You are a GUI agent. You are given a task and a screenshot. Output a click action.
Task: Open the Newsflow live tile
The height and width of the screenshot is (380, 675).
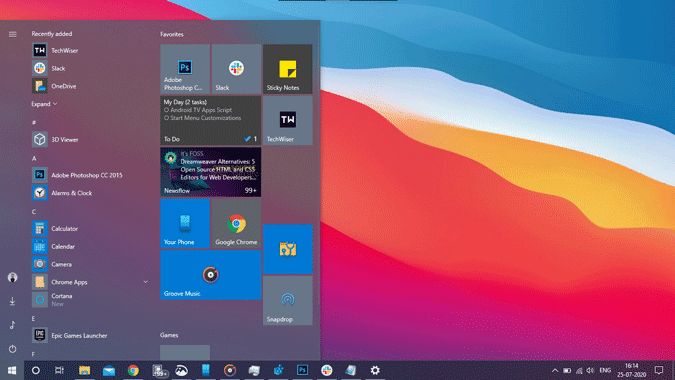[211, 172]
